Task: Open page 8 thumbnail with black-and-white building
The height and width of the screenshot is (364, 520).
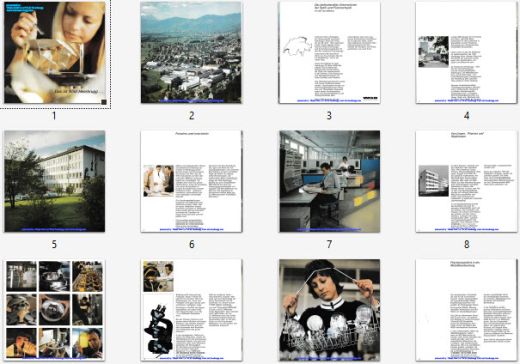Action: click(x=467, y=181)
